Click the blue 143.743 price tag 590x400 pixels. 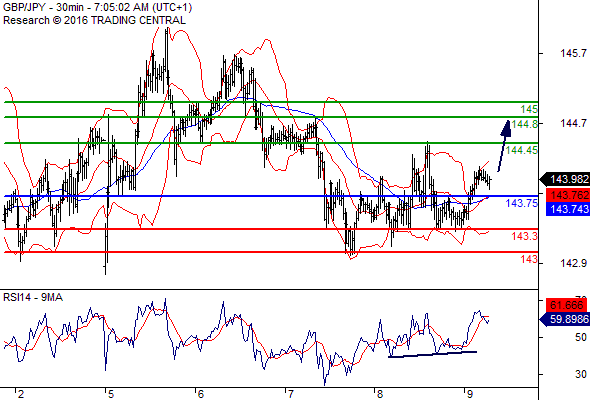(568, 208)
